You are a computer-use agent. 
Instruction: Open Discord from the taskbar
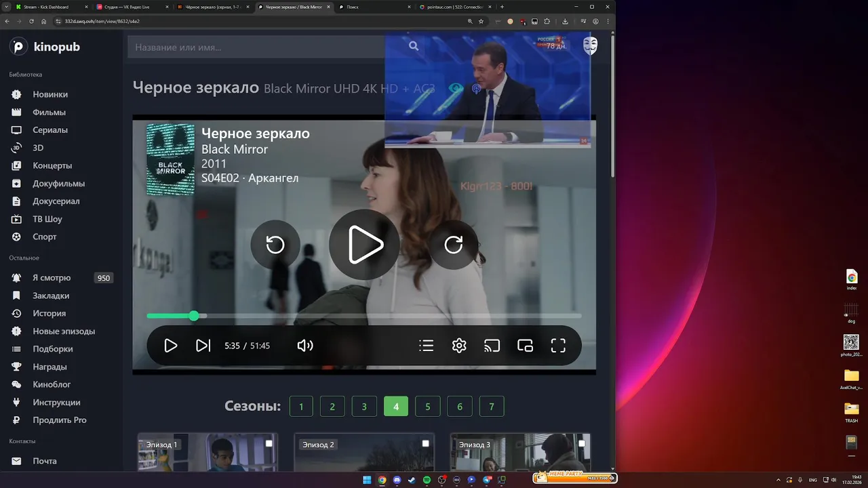tap(397, 480)
